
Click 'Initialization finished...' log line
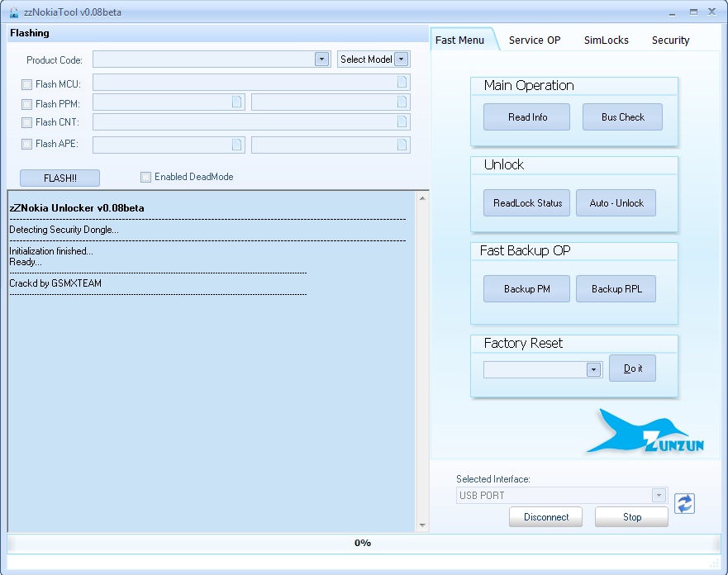point(51,250)
